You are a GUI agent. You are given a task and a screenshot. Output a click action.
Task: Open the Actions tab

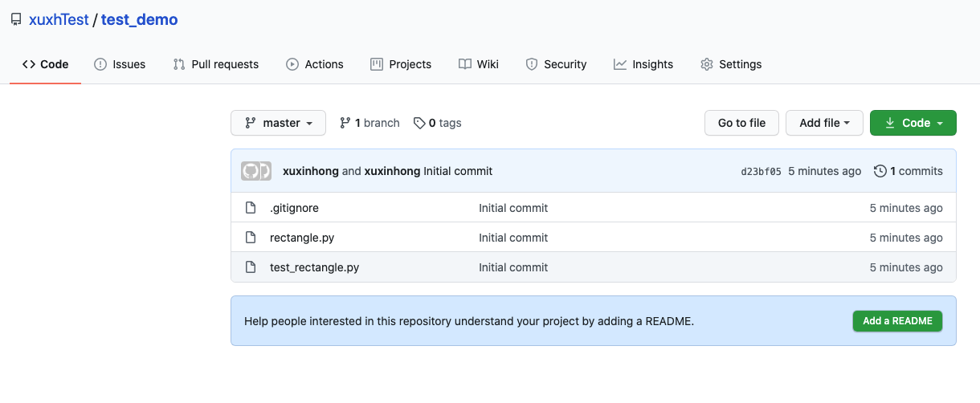315,64
